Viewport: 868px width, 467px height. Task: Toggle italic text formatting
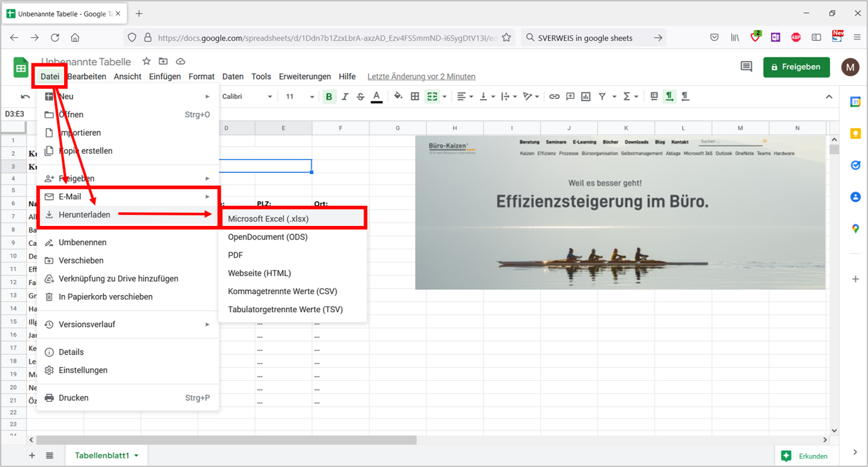[x=345, y=97]
